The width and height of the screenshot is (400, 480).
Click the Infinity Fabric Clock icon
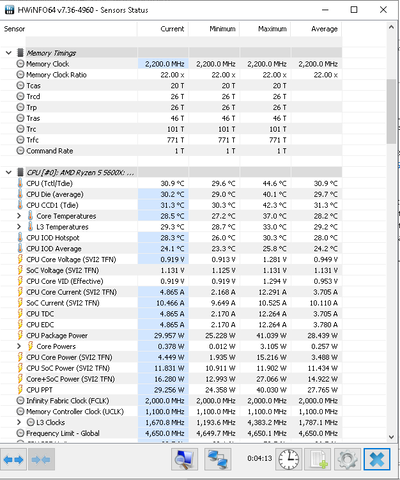coord(20,401)
